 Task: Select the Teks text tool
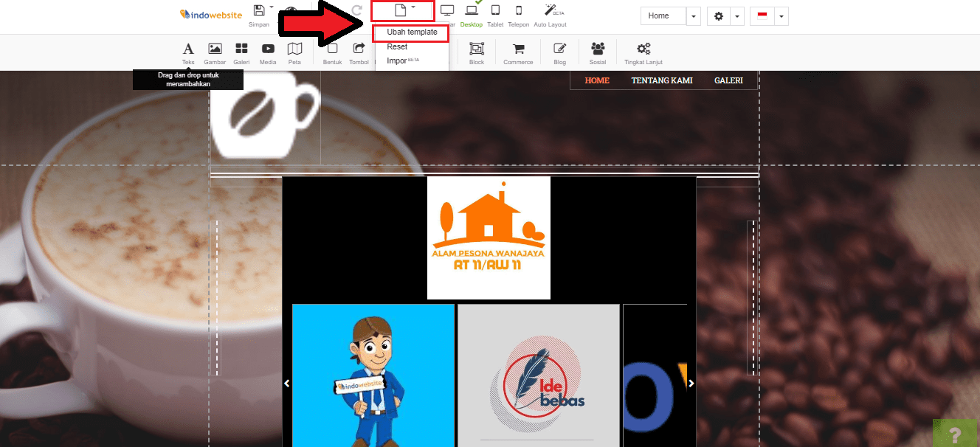(x=188, y=49)
